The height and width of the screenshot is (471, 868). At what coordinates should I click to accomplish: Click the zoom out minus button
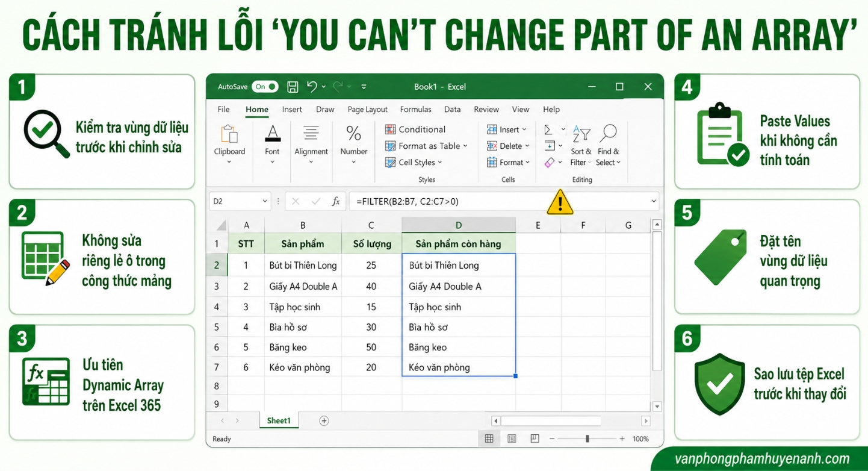point(553,438)
